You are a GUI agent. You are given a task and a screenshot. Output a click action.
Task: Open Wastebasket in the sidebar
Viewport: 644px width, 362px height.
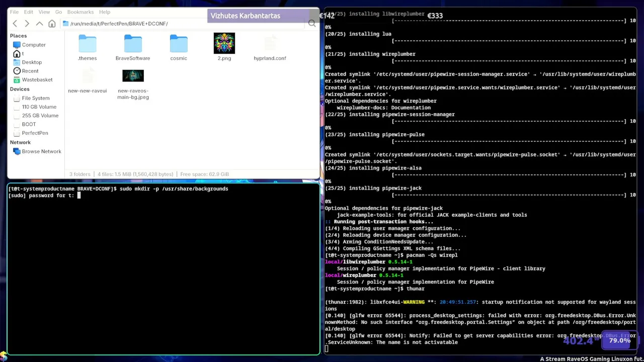click(x=37, y=79)
